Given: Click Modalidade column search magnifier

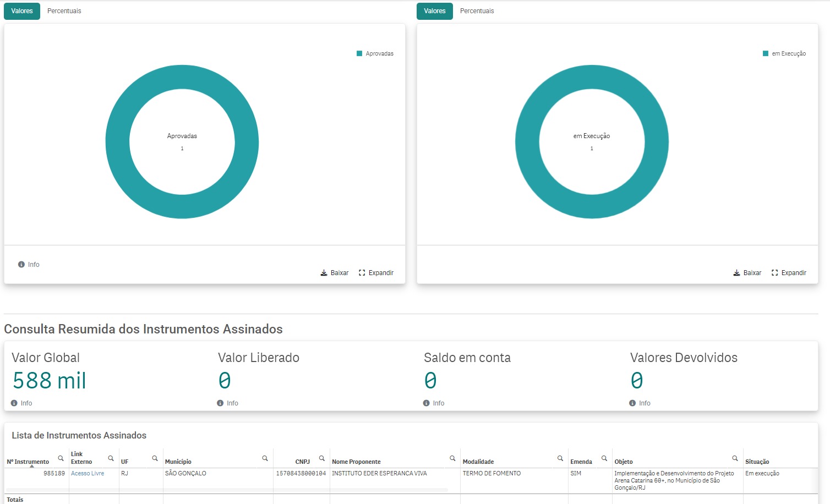Looking at the screenshot, I should 560,458.
